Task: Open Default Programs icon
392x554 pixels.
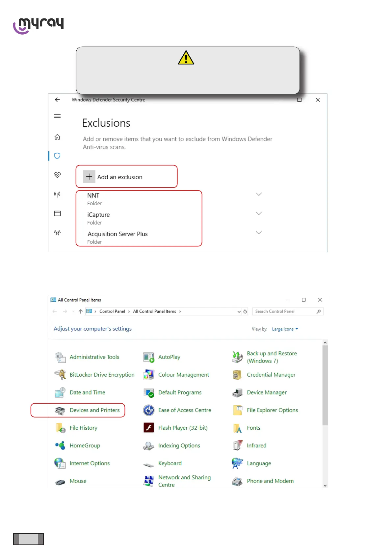Action: click(149, 392)
